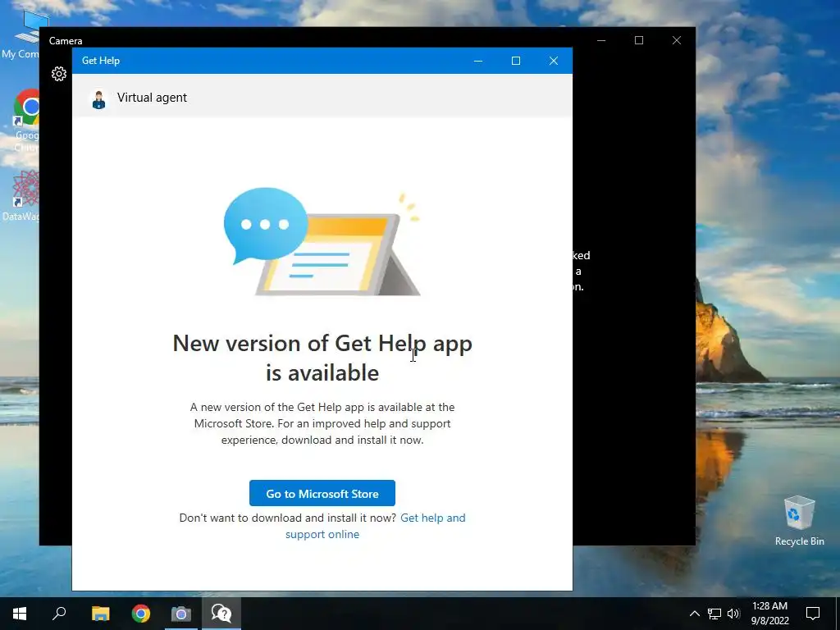Show hidden system tray icons
Viewport: 840px width, 630px height.
coord(694,614)
